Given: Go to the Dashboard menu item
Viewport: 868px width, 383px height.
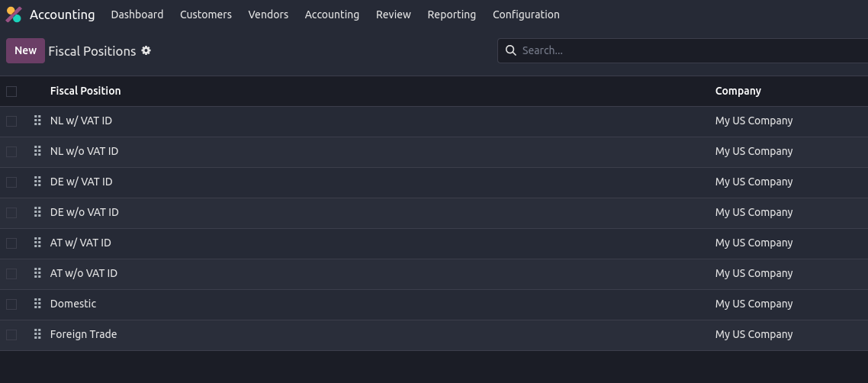Looking at the screenshot, I should (137, 14).
